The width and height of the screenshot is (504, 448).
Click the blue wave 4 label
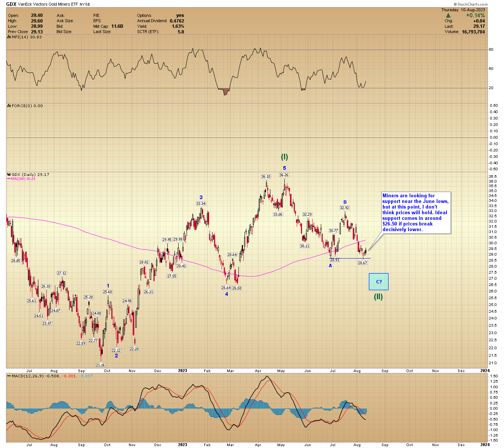click(x=226, y=294)
